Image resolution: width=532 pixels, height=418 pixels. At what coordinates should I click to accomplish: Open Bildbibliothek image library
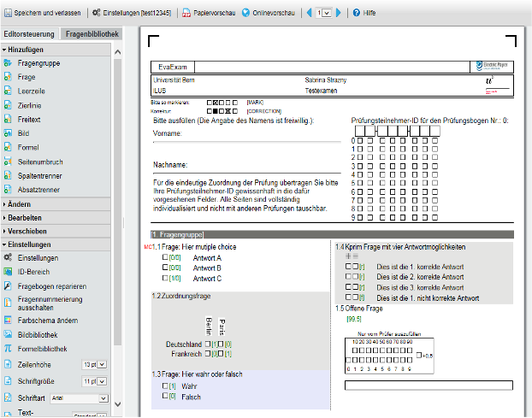click(39, 335)
